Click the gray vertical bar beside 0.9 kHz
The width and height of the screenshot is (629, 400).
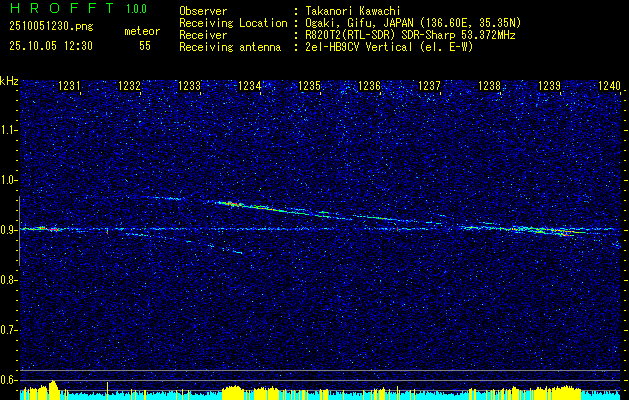point(19,231)
